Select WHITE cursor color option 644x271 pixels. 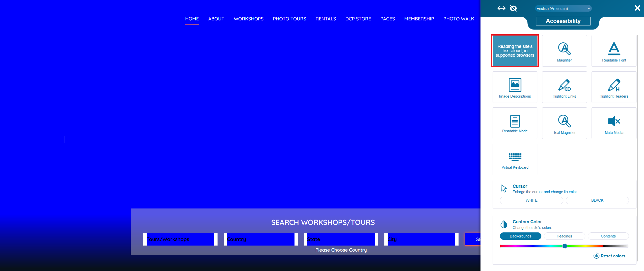click(531, 200)
